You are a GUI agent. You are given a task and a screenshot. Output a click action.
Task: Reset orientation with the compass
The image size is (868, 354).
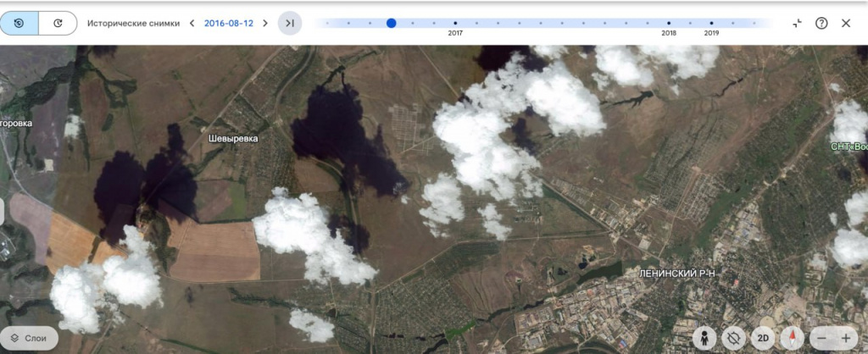point(792,338)
